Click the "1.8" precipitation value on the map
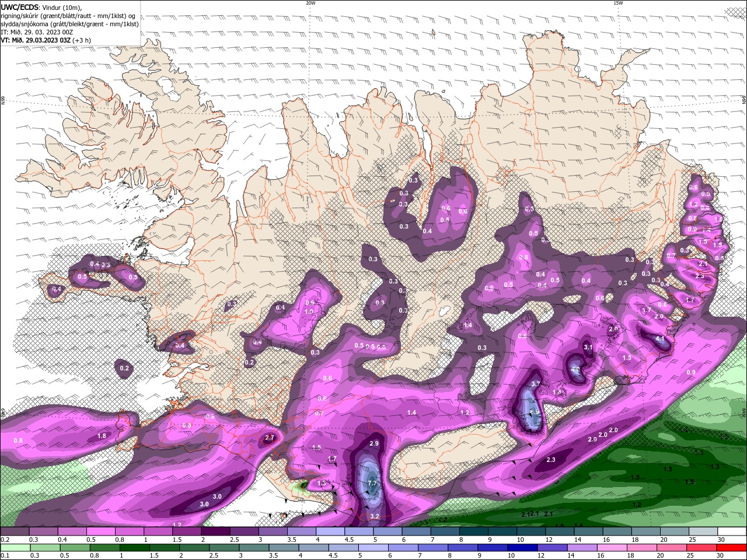The height and width of the screenshot is (560, 747). coord(102,436)
